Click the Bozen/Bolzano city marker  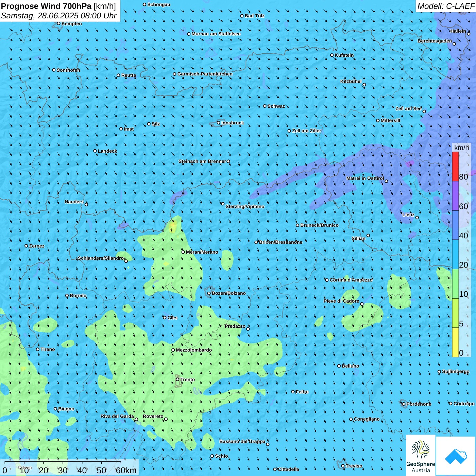pyautogui.click(x=209, y=293)
